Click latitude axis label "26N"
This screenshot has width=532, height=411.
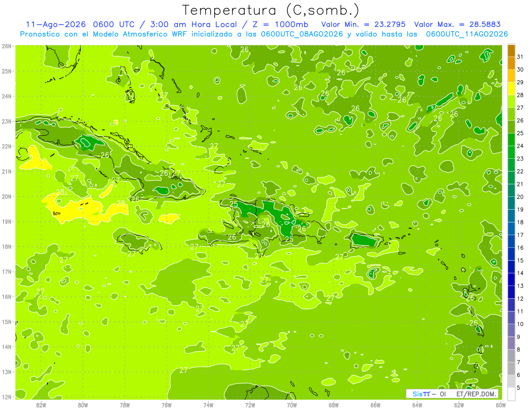(x=7, y=46)
